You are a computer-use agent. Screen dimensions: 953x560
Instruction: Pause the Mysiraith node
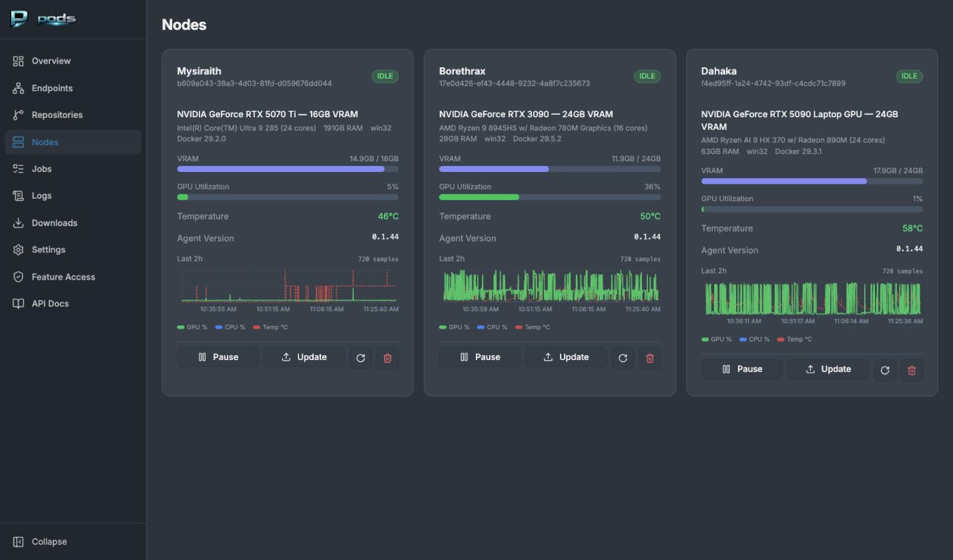tap(218, 357)
